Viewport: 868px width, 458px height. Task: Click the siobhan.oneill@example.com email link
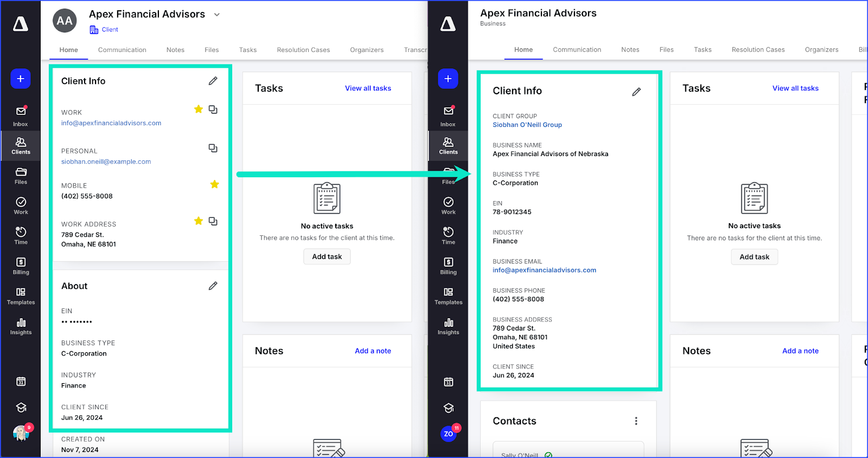(106, 162)
